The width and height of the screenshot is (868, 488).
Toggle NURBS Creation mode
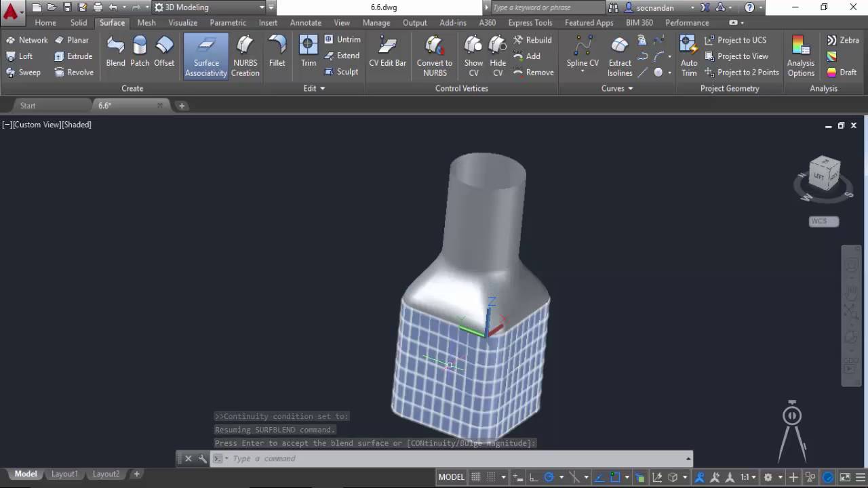coord(245,57)
